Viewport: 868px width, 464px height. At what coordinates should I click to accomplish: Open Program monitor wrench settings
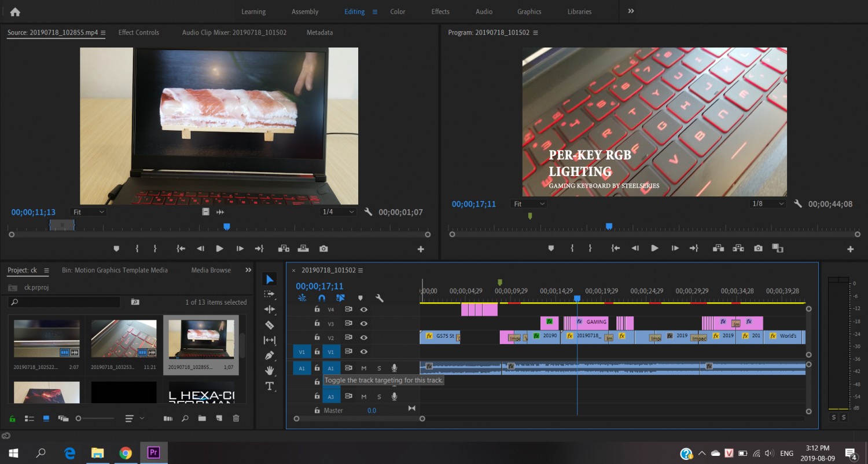797,204
